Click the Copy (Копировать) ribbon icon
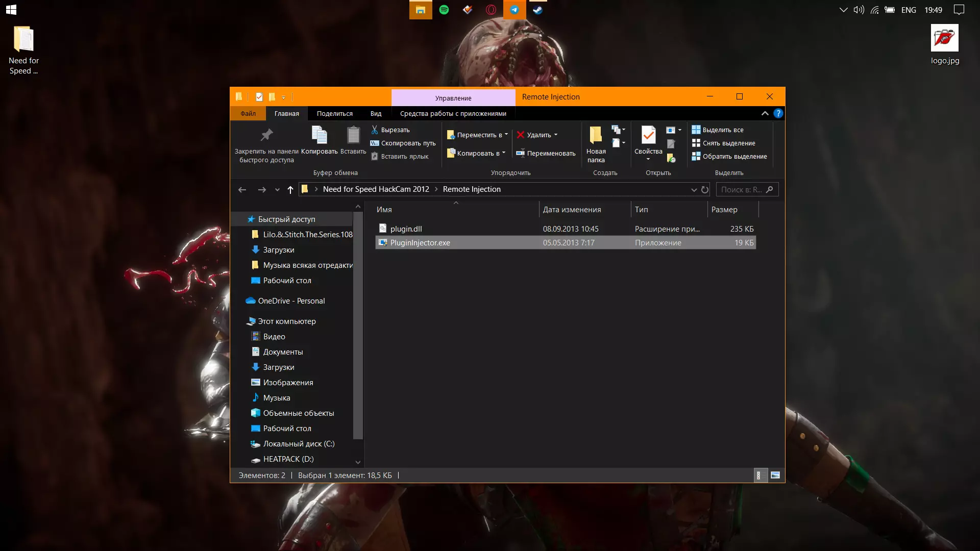Image resolution: width=980 pixels, height=551 pixels. [319, 135]
